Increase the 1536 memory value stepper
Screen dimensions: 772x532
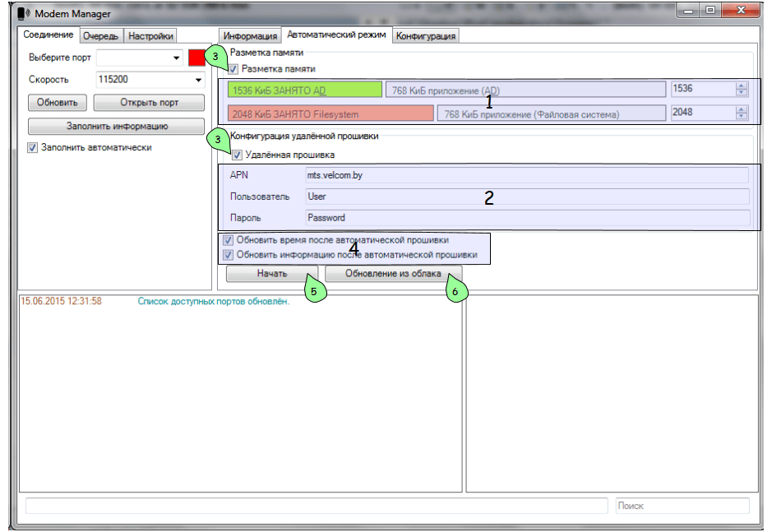tap(741, 86)
